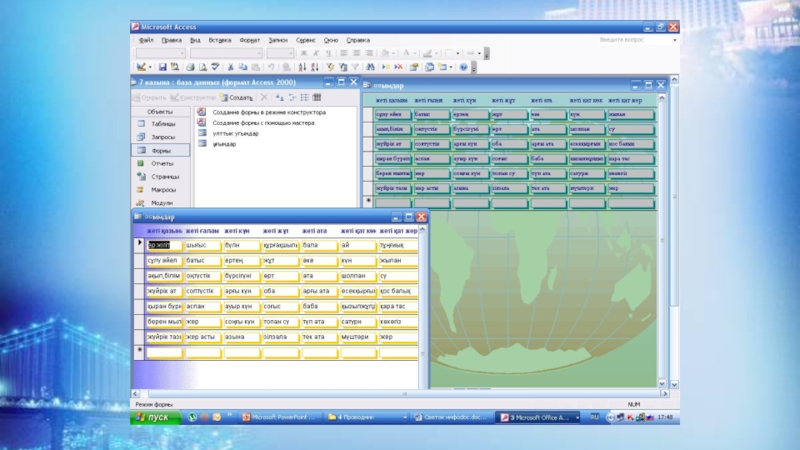Click the Delete Record icon
Screen dimensions: 800x450
point(398,67)
